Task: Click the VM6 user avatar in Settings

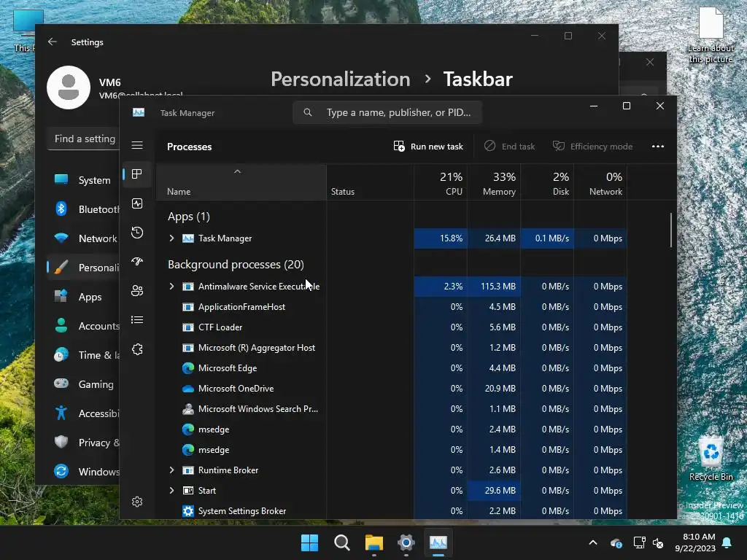Action: click(x=69, y=87)
